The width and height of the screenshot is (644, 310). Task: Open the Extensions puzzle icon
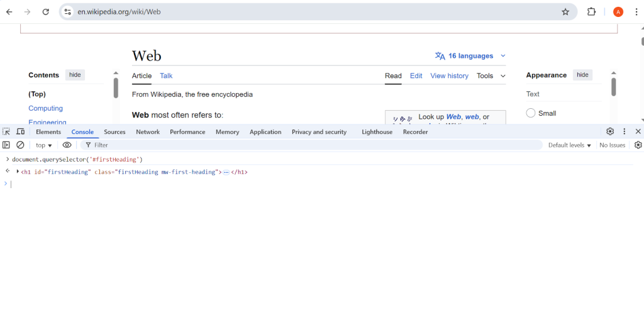(591, 12)
